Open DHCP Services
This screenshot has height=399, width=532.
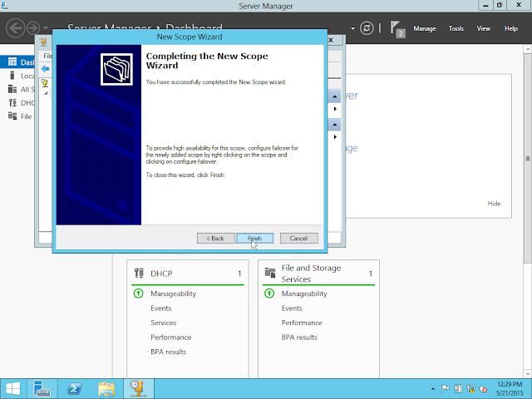click(x=164, y=323)
